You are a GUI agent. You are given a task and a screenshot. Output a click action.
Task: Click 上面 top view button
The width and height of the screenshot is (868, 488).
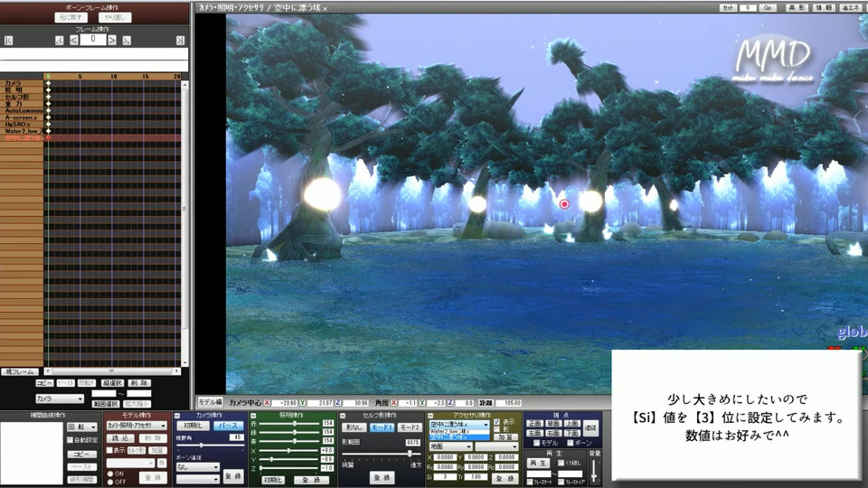click(571, 423)
